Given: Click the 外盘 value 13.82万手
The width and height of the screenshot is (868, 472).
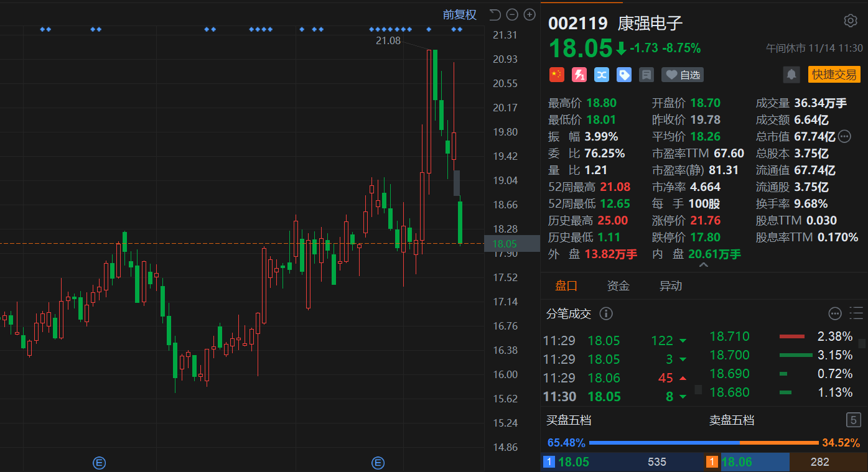Looking at the screenshot, I should pos(611,254).
